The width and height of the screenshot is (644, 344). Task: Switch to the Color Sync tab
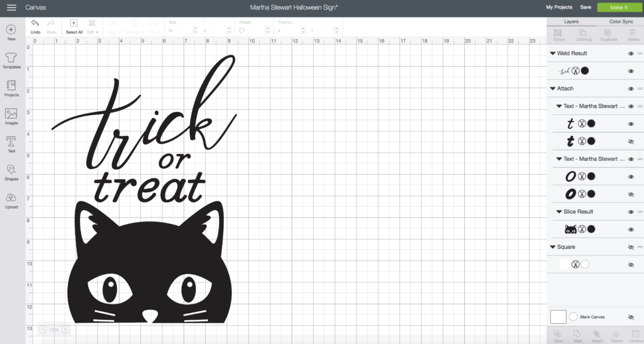coord(621,22)
